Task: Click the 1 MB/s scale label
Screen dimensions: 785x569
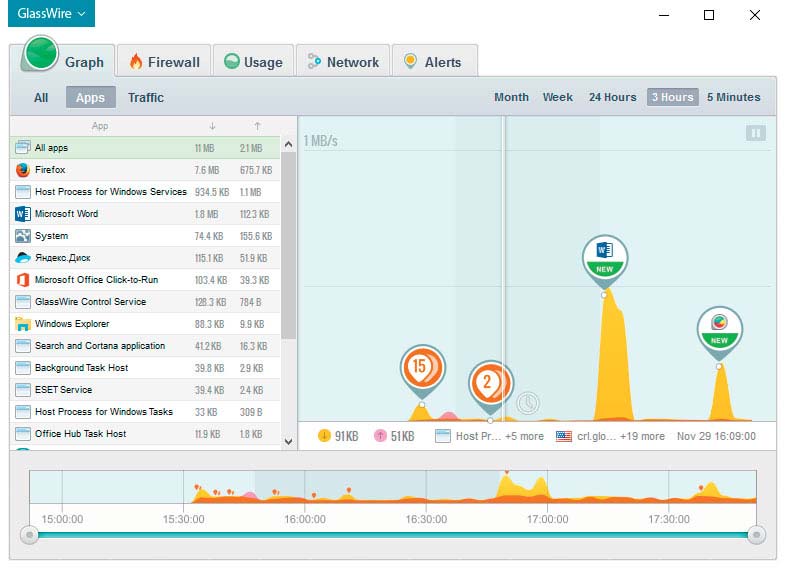Action: coord(320,141)
